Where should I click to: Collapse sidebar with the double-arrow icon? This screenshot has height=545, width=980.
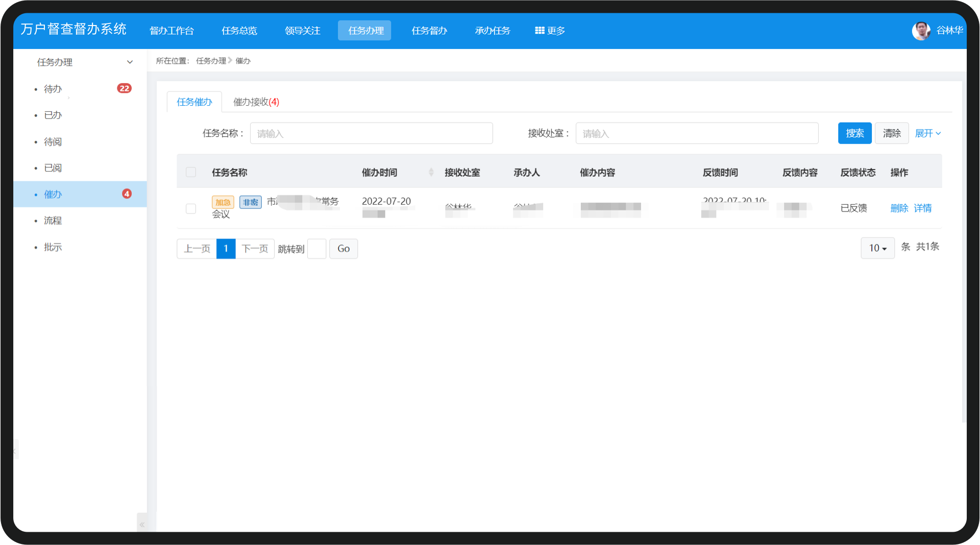[142, 524]
